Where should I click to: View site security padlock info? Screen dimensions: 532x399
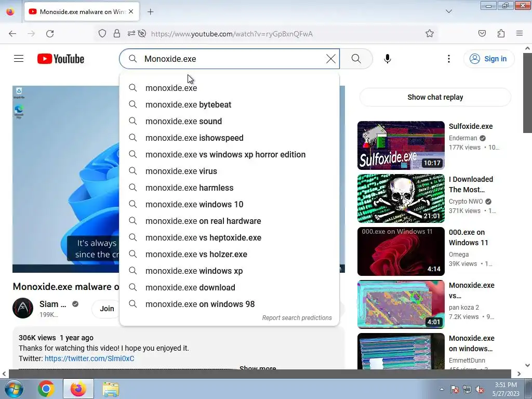pos(117,33)
